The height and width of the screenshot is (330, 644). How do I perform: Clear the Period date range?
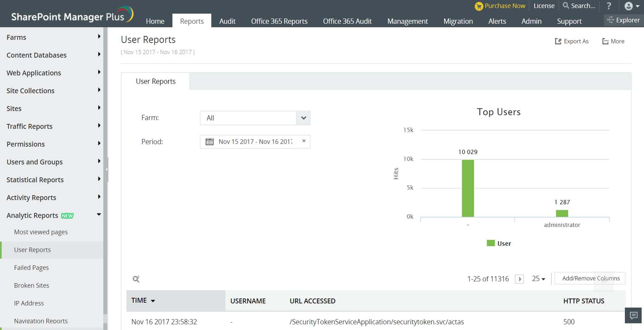pyautogui.click(x=304, y=141)
